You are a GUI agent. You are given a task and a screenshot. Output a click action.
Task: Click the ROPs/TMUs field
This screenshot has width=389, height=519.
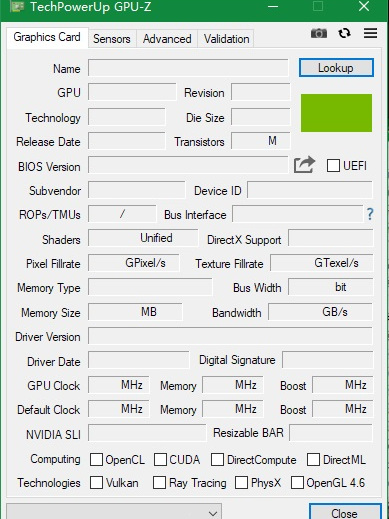point(122,214)
